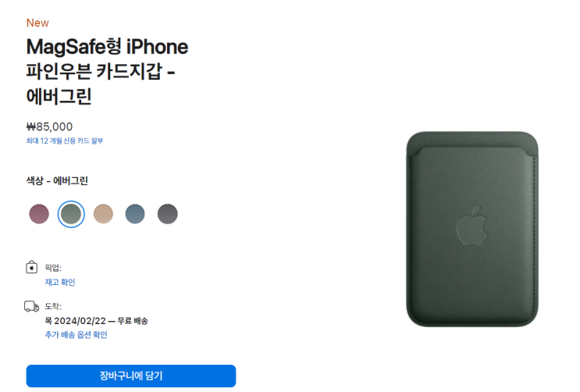Choose the taupe beige color swatch
The image size is (580, 392).
pyautogui.click(x=103, y=214)
